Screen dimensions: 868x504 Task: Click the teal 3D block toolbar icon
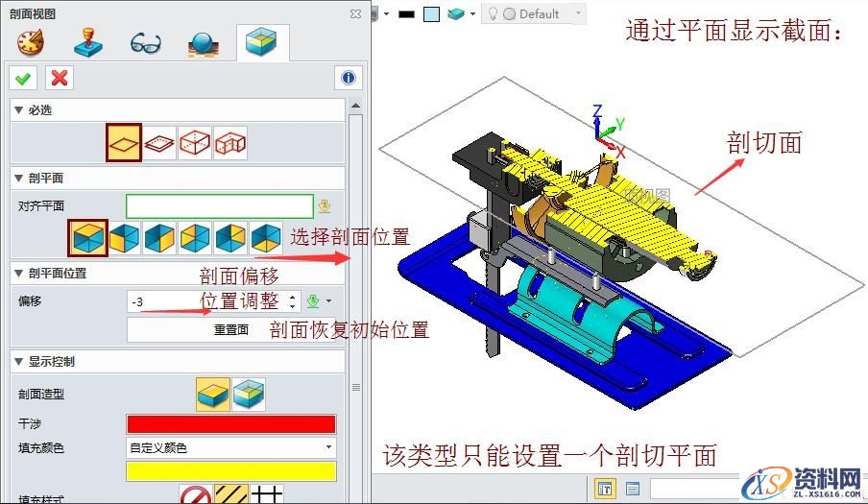click(x=455, y=13)
